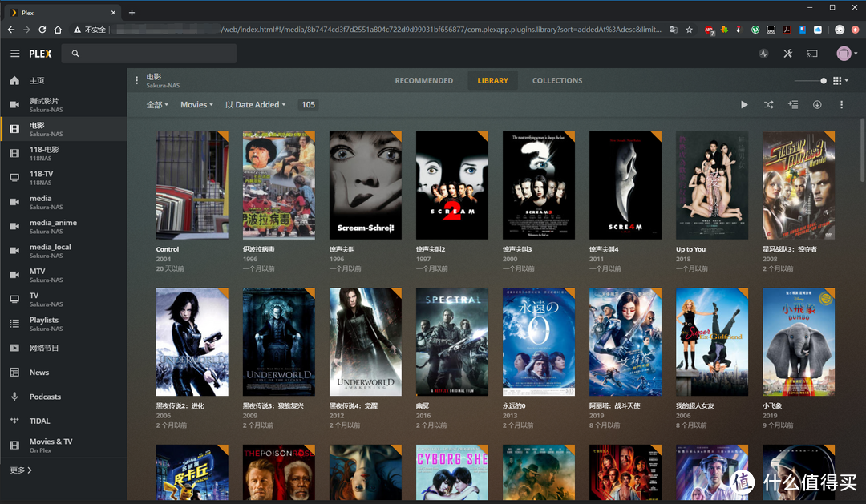Go to Home in sidebar
866x504 pixels.
click(x=63, y=81)
